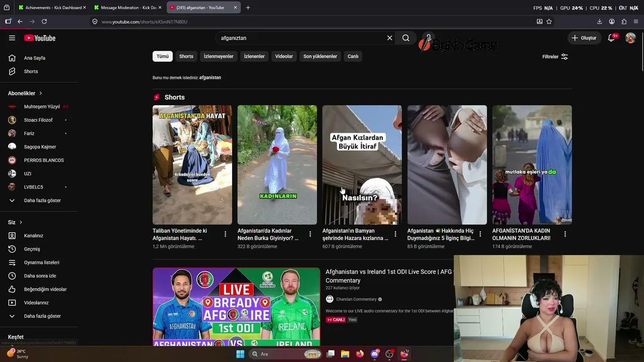Play the 'Afganistan'da Hayat' short thumbnail
The height and width of the screenshot is (362, 644).
(192, 165)
